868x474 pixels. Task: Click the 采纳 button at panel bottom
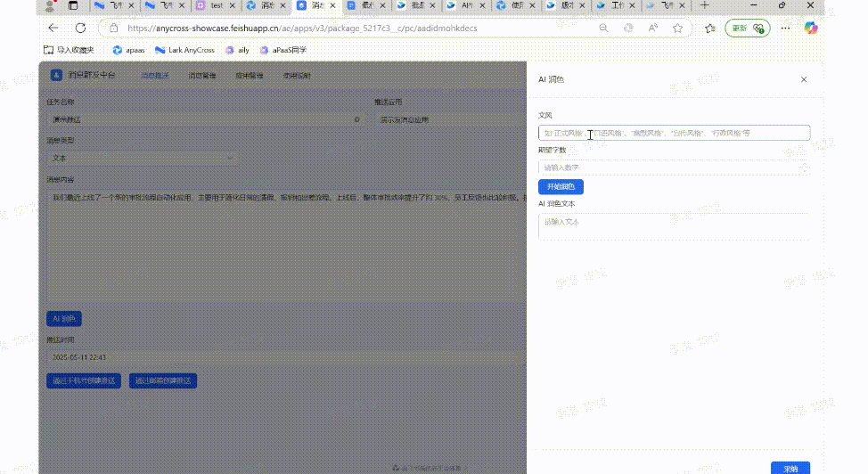[790, 468]
